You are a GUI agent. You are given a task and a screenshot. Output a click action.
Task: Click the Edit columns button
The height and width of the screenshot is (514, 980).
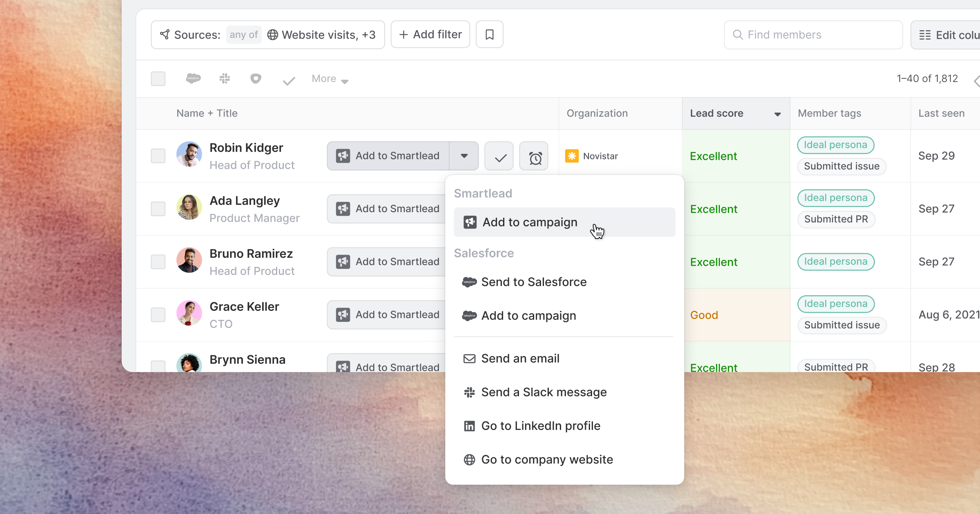(x=946, y=35)
